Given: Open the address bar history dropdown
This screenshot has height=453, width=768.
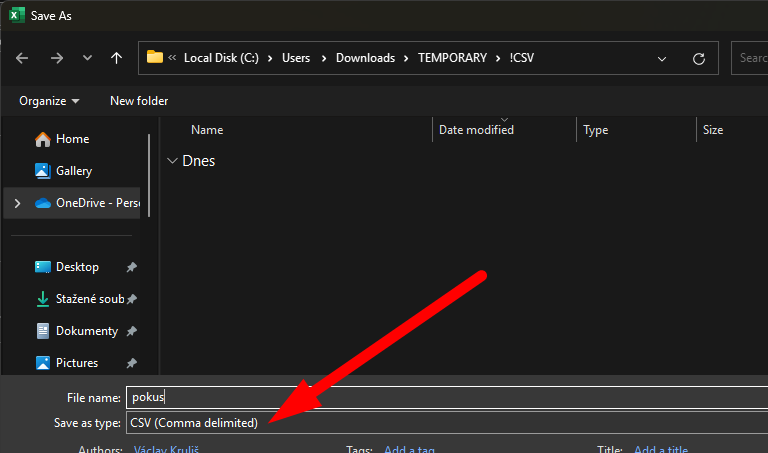Looking at the screenshot, I should point(662,58).
